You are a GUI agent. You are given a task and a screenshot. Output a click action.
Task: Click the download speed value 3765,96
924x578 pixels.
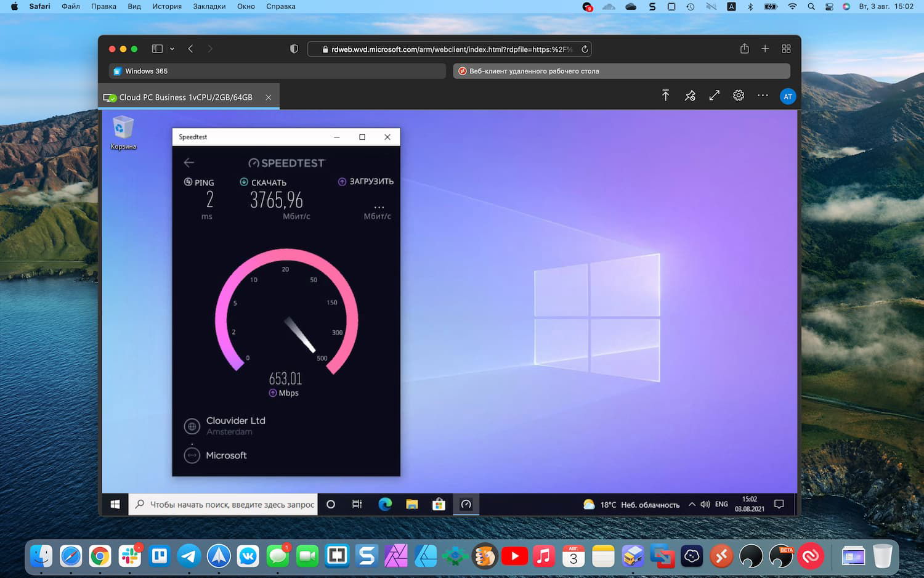click(277, 200)
